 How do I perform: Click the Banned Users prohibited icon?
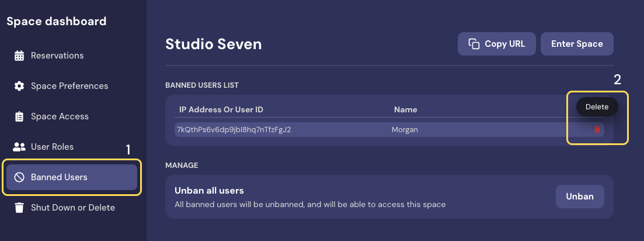19,177
